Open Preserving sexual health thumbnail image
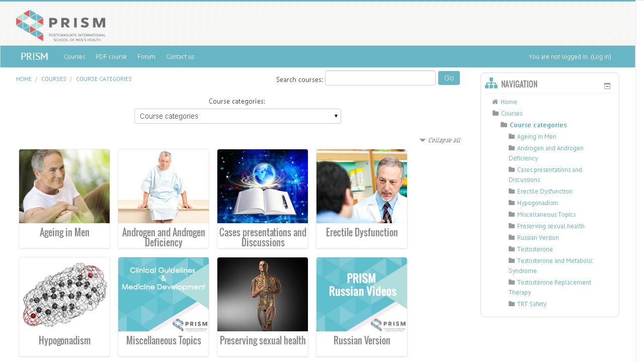 pyautogui.click(x=263, y=294)
